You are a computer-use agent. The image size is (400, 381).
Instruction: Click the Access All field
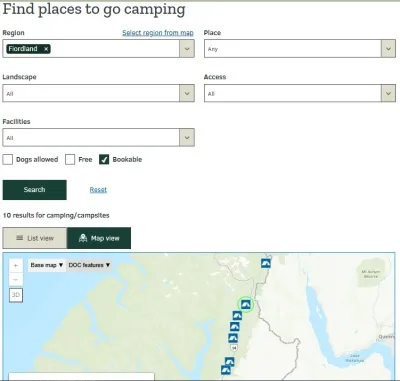[300, 93]
